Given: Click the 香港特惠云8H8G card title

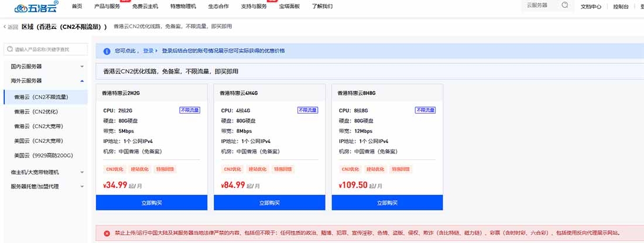Looking at the screenshot, I should tap(357, 93).
